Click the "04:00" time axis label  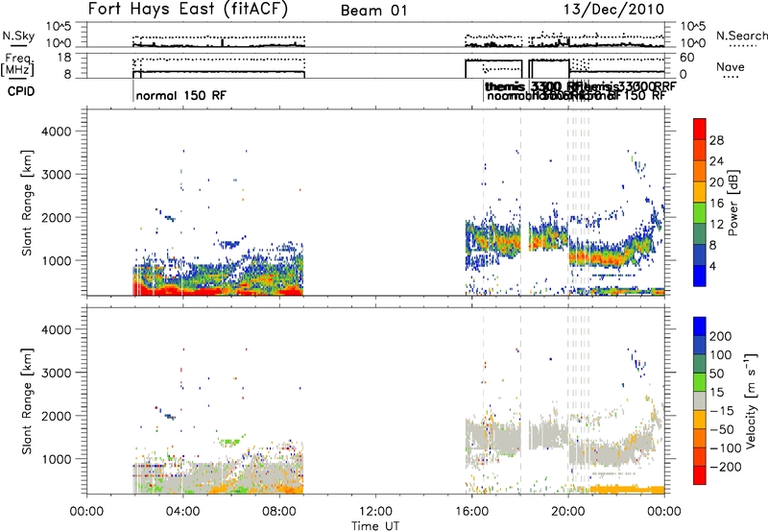pos(182,512)
